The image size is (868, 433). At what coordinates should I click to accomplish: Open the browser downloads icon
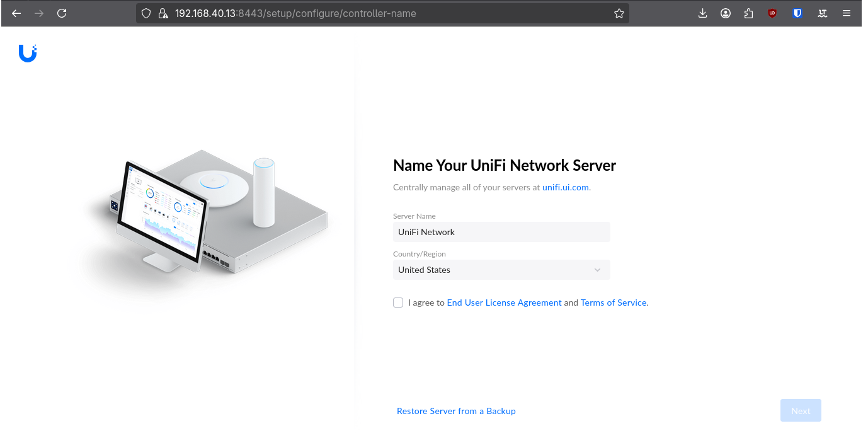click(x=703, y=13)
